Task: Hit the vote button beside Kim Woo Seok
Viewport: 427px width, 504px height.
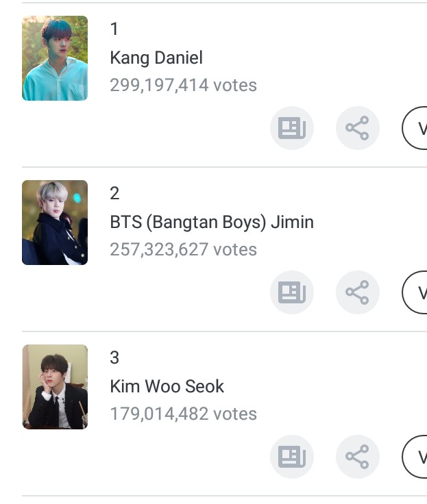Action: tap(416, 457)
